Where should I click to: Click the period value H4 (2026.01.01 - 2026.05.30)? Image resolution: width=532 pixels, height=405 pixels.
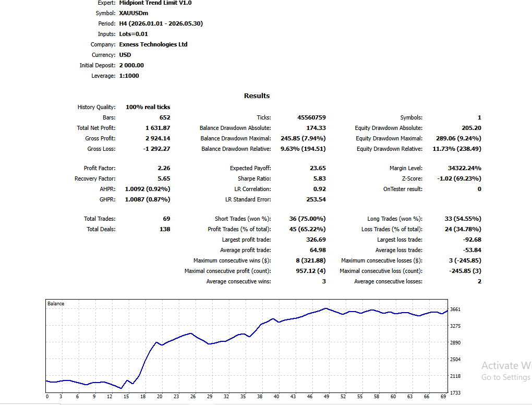[161, 24]
